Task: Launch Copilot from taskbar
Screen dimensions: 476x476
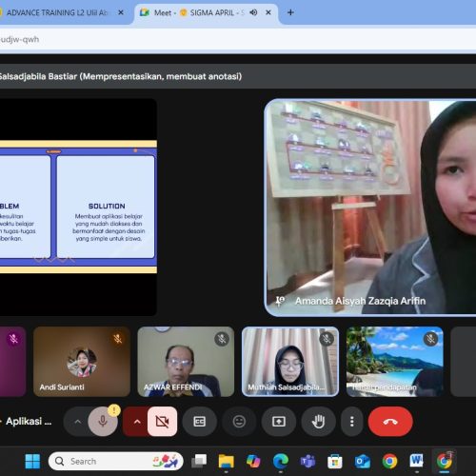Action: click(253, 461)
